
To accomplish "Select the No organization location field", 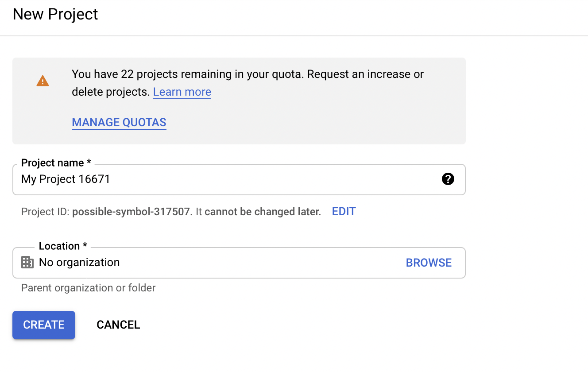I will coord(239,263).
